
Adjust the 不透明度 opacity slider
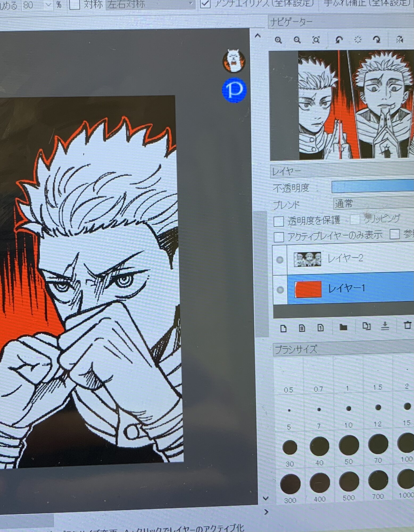click(x=373, y=186)
